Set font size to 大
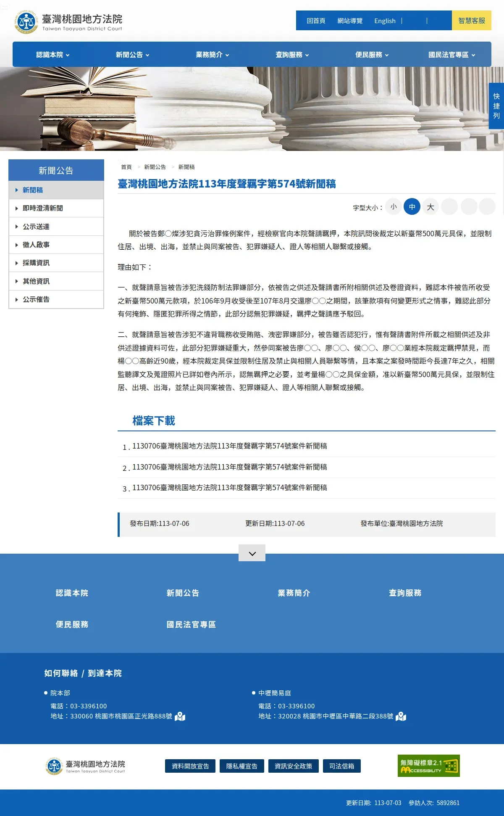The height and width of the screenshot is (816, 504). click(430, 206)
